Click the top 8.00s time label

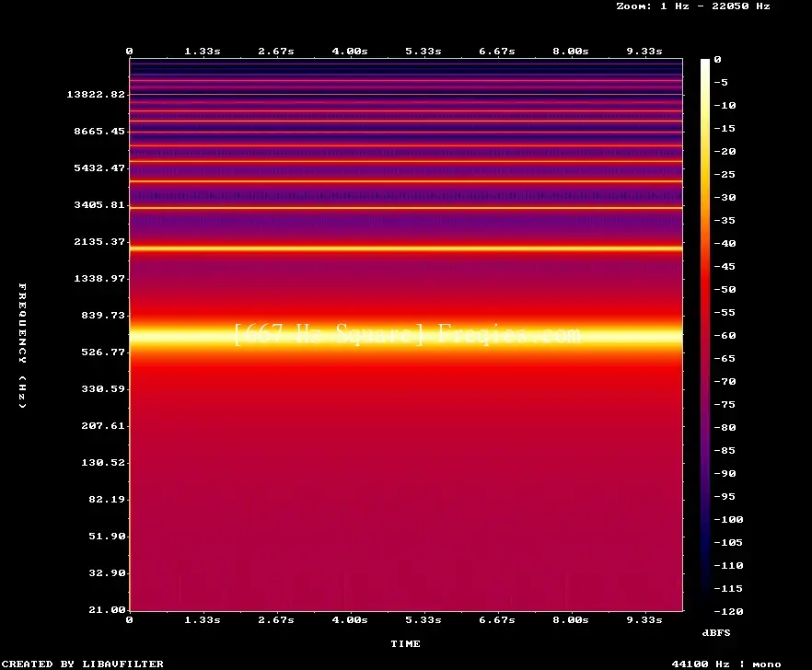click(570, 51)
